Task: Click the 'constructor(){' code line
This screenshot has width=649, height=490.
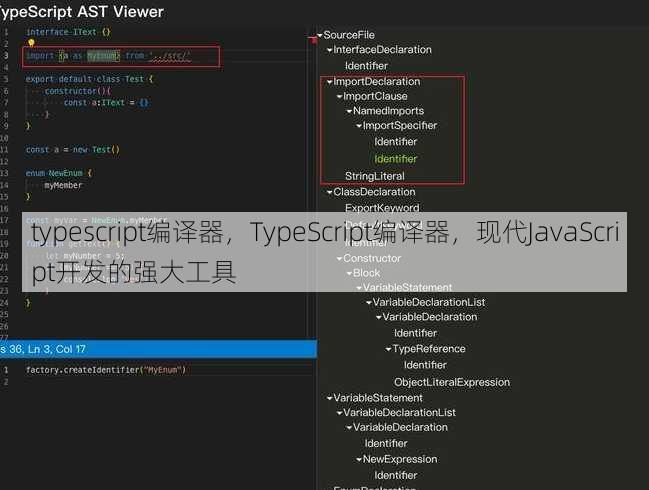Action: click(77, 91)
